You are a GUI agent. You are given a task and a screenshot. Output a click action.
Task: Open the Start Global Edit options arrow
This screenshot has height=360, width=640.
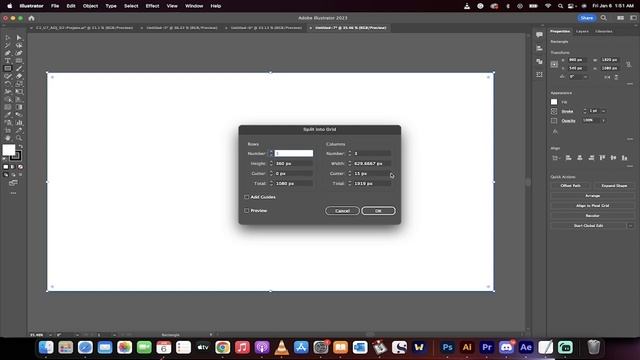click(631, 226)
